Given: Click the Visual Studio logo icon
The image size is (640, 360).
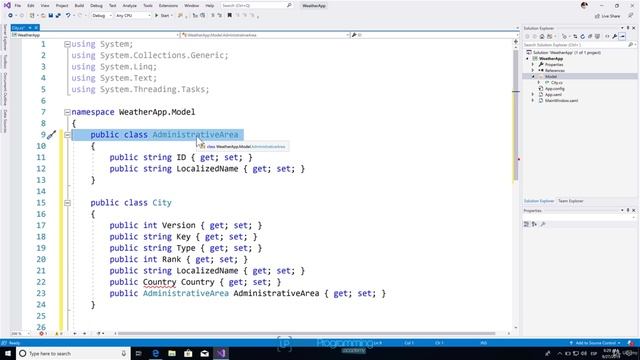Looking at the screenshot, I should coord(7,5).
